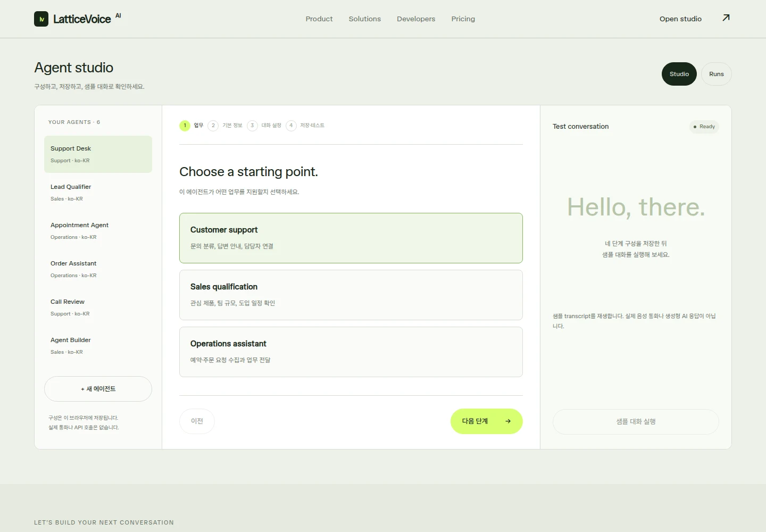Switch to the Studio tab
The image size is (766, 532).
(x=679, y=74)
